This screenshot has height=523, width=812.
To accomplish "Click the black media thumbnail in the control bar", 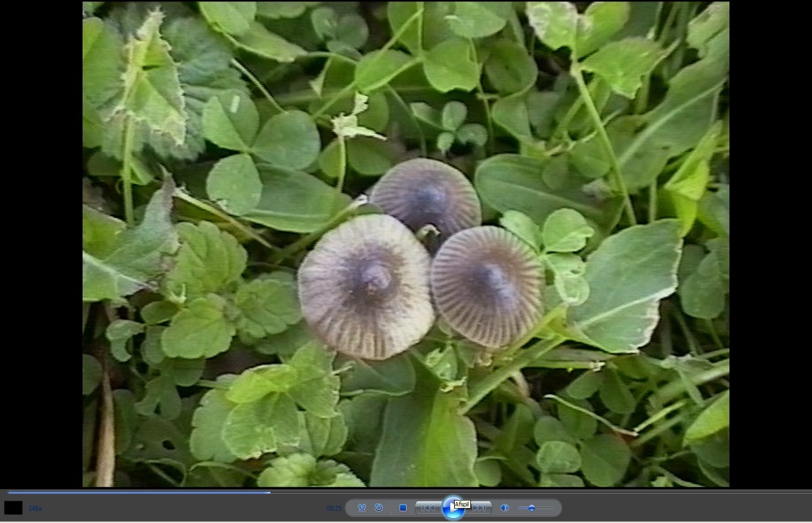I will tap(14, 507).
